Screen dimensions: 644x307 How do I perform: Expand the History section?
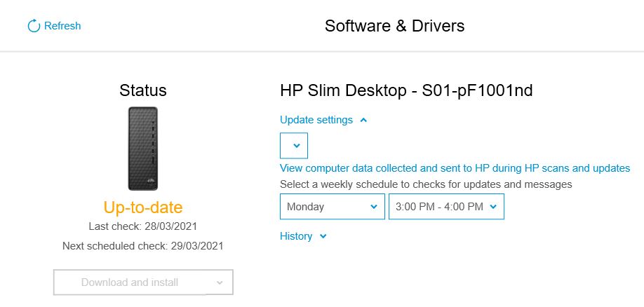(303, 236)
